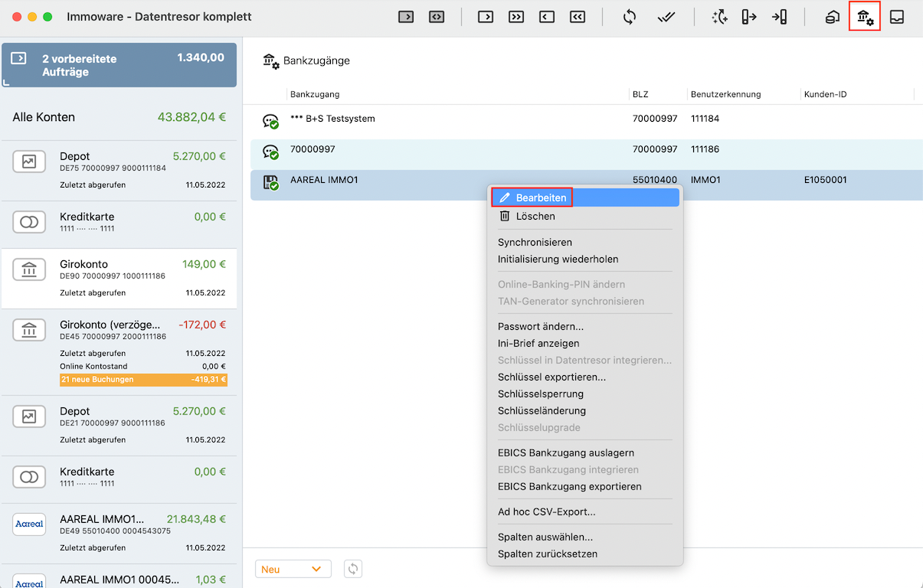
Task: Click the filled box with single right chevron toolbar icon
Action: [x=406, y=17]
